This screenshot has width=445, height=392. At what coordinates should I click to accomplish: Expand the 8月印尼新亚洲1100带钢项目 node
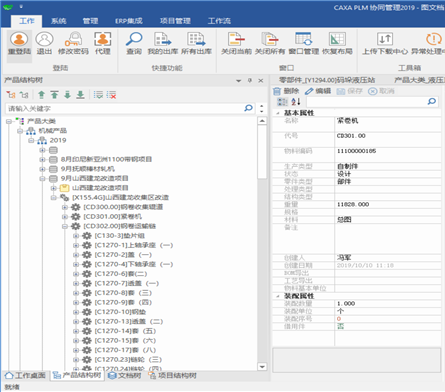click(42, 160)
